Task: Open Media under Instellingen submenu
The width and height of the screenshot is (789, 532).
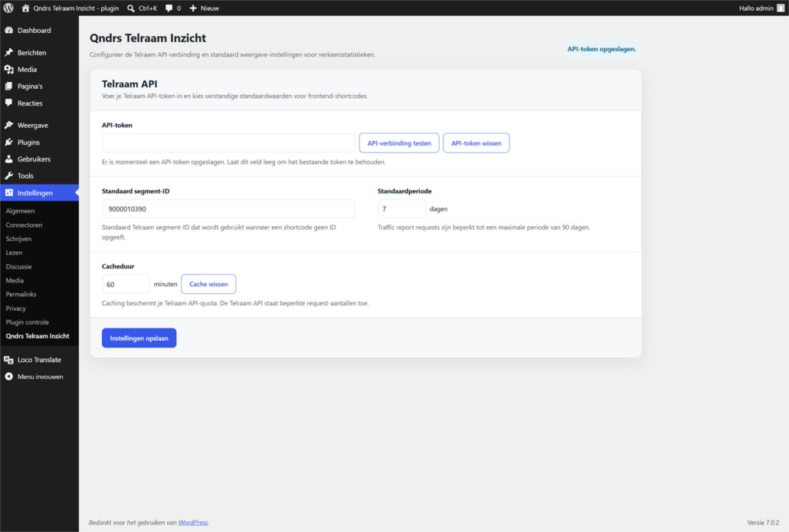Action: pos(15,280)
